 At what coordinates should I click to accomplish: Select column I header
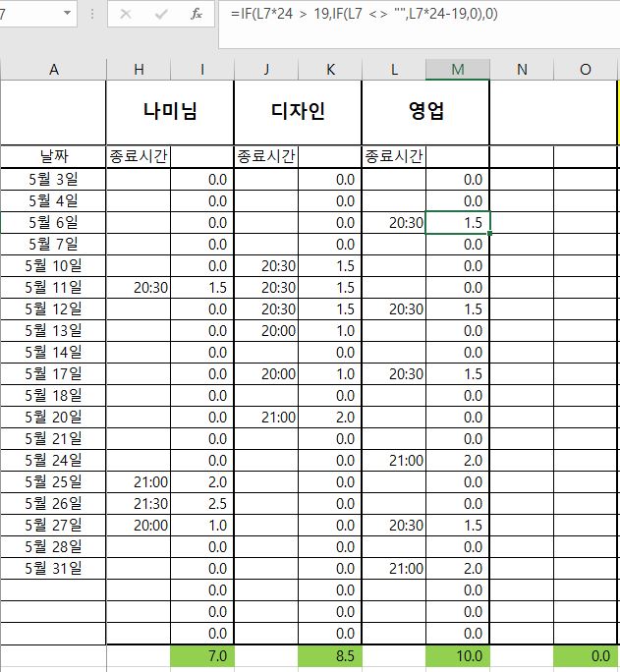[202, 70]
